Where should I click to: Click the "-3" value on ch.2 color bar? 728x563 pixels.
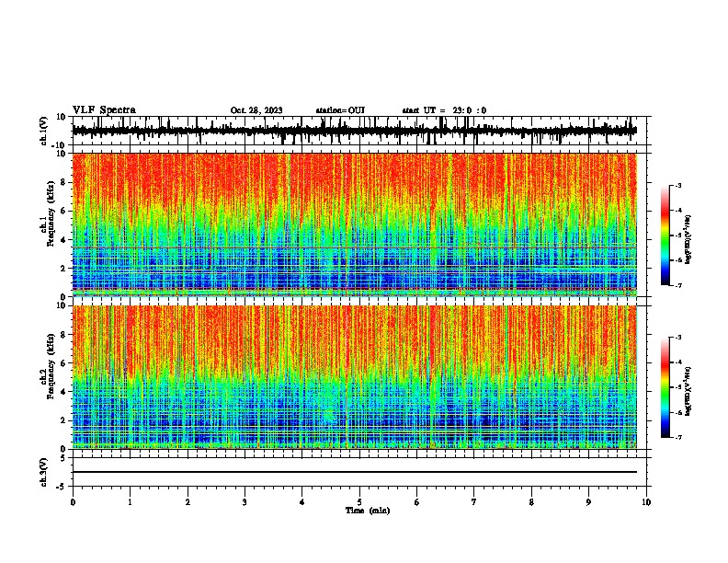pos(677,338)
